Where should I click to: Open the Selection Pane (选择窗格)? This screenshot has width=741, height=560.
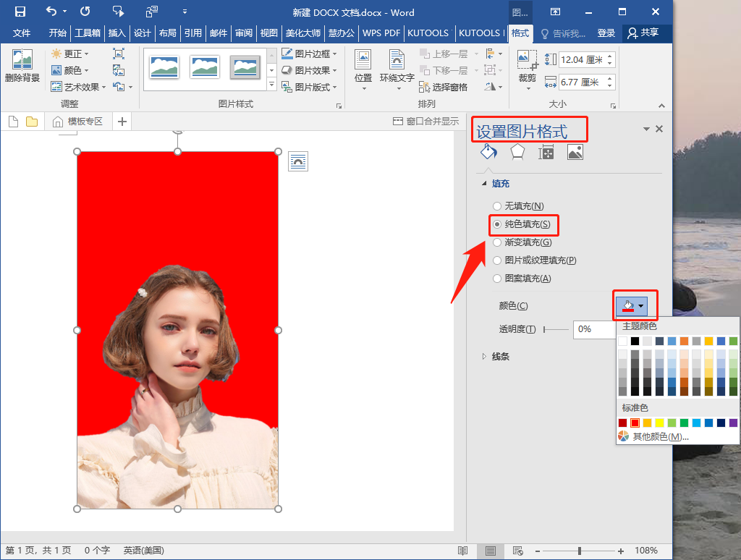click(x=444, y=87)
